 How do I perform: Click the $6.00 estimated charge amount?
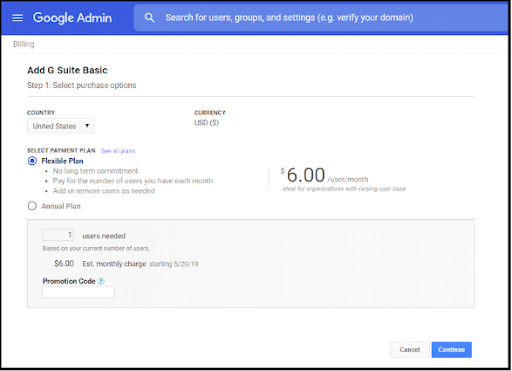coord(64,264)
